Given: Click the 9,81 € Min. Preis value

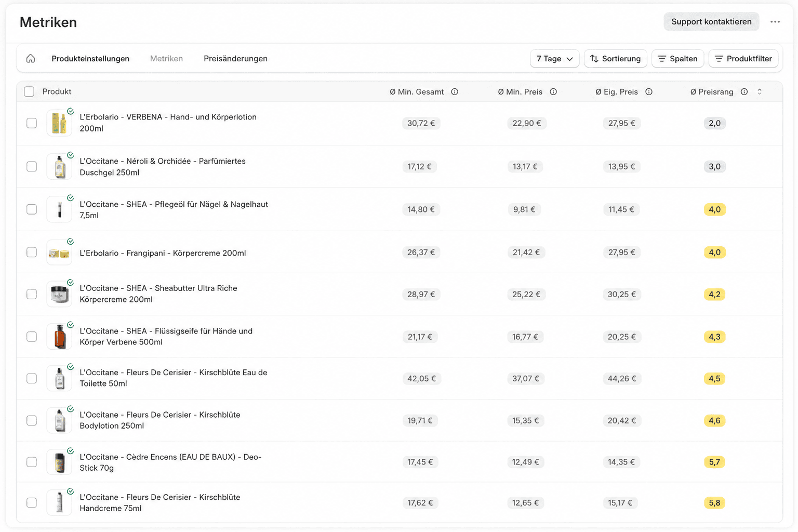Looking at the screenshot, I should (524, 209).
